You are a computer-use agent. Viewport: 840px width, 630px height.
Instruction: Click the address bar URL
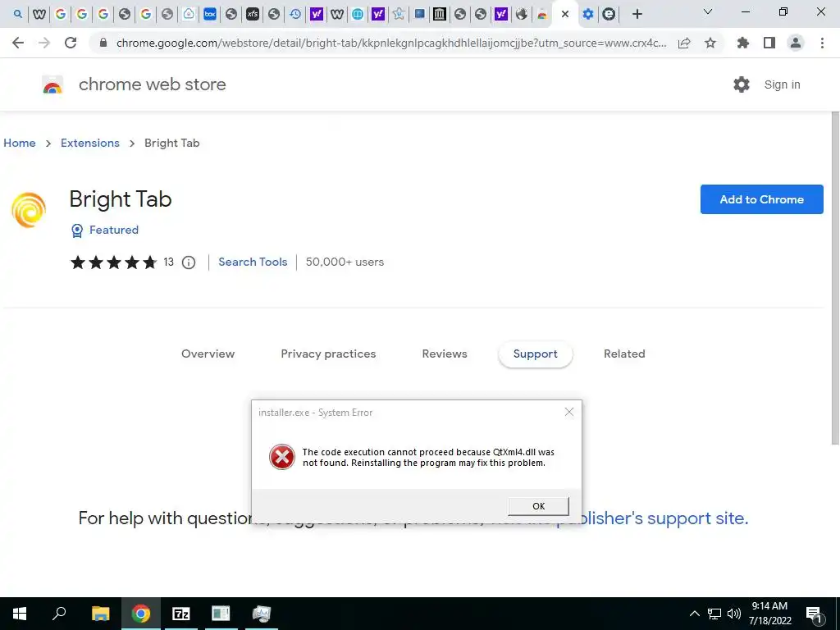391,43
